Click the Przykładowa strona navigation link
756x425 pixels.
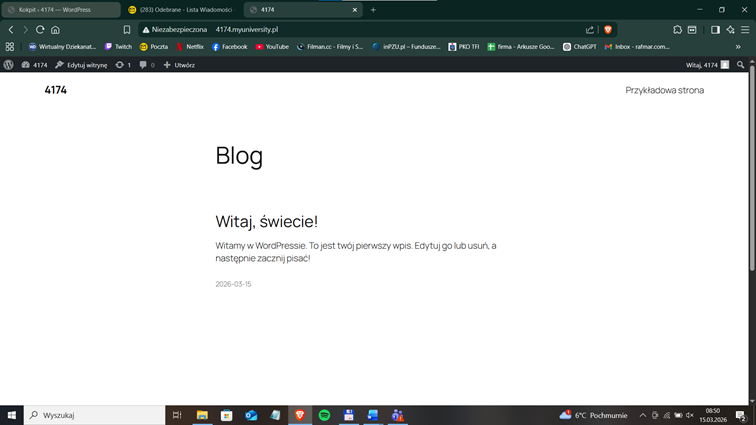pos(664,90)
